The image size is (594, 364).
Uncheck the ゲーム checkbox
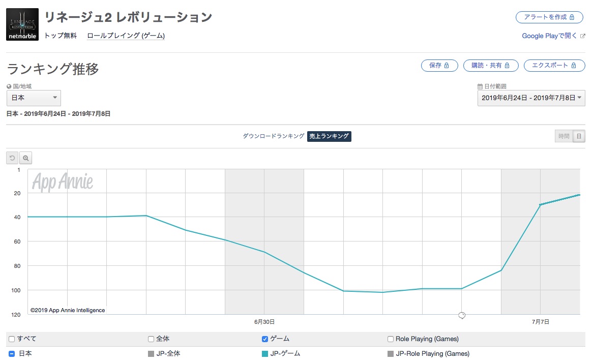point(265,339)
